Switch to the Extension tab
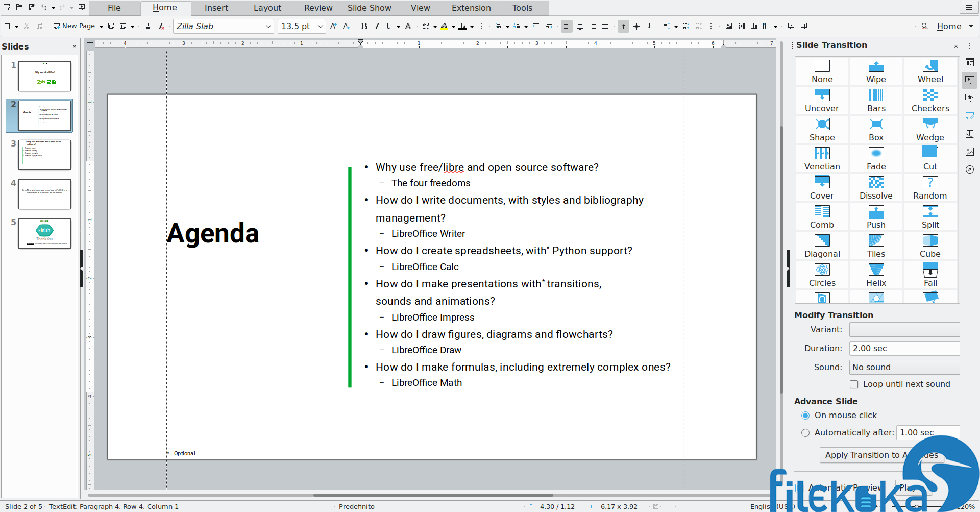Viewport: 980px width, 512px height. tap(471, 8)
